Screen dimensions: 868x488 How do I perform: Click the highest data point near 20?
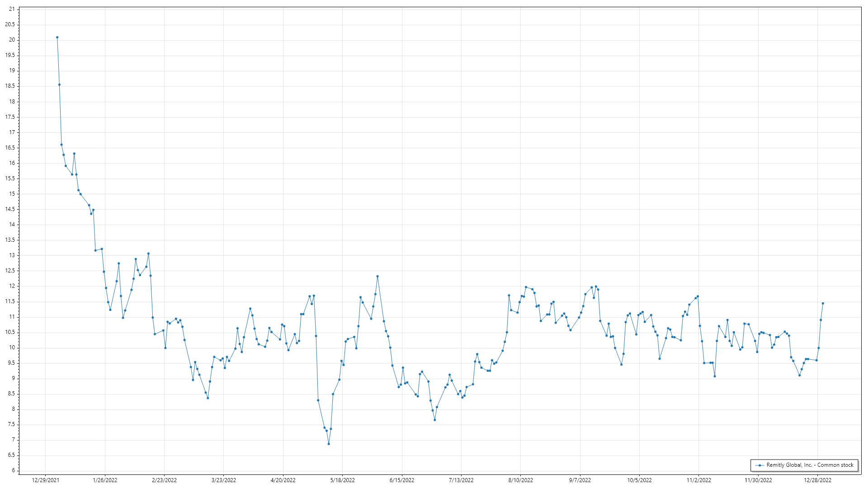pos(57,38)
